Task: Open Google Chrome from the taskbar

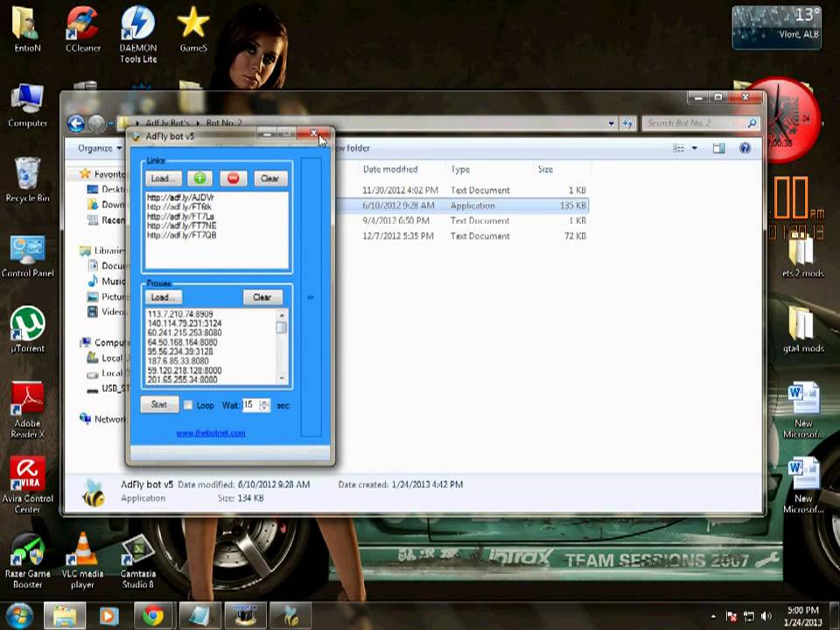Action: pos(152,616)
